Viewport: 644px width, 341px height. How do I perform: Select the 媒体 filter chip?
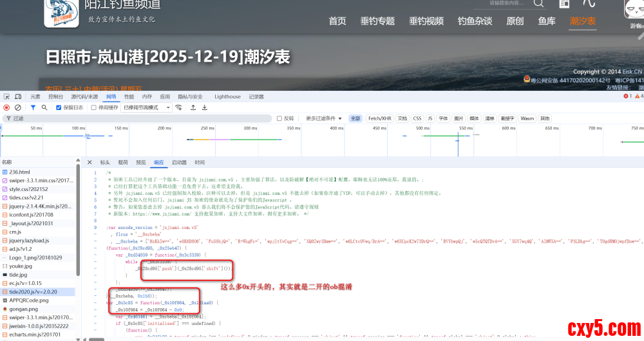tap(474, 118)
